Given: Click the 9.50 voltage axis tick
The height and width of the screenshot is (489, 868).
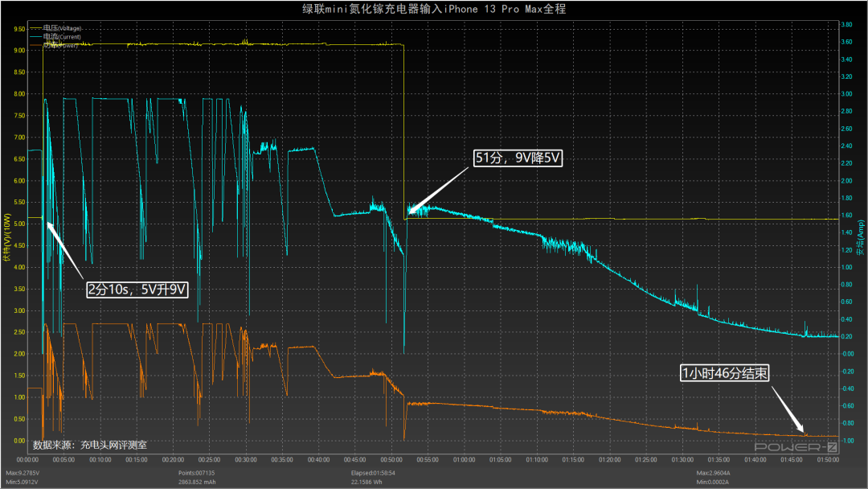Looking at the screenshot, I should [19, 29].
